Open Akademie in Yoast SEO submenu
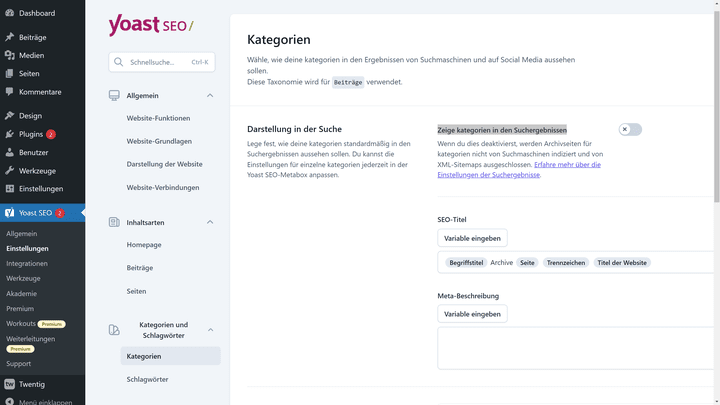This screenshot has width=720, height=405. 22,293
